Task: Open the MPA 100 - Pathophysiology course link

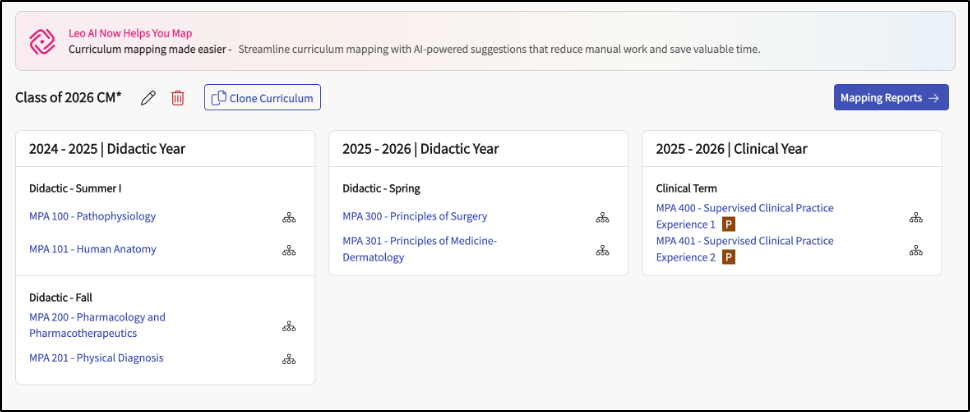Action: (x=92, y=216)
